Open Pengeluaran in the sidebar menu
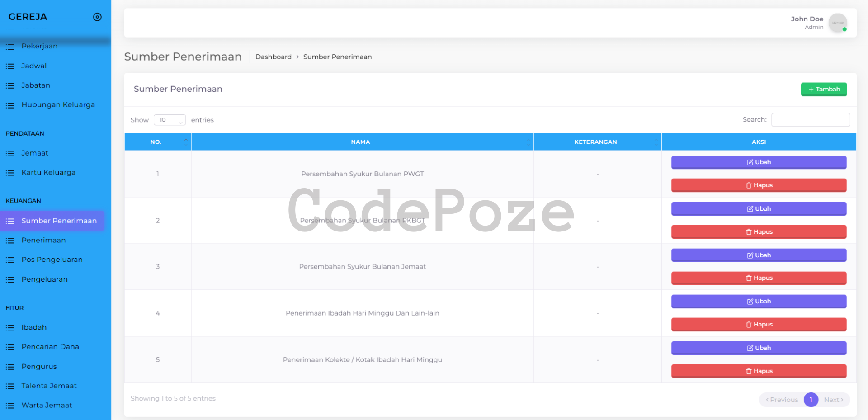868x420 pixels. tap(44, 279)
